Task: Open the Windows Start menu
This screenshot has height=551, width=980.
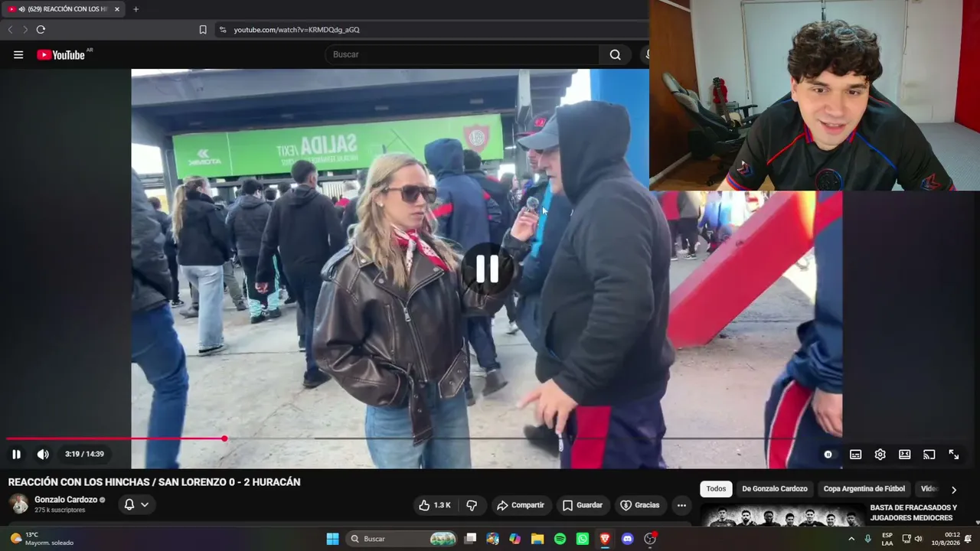Action: [x=332, y=539]
